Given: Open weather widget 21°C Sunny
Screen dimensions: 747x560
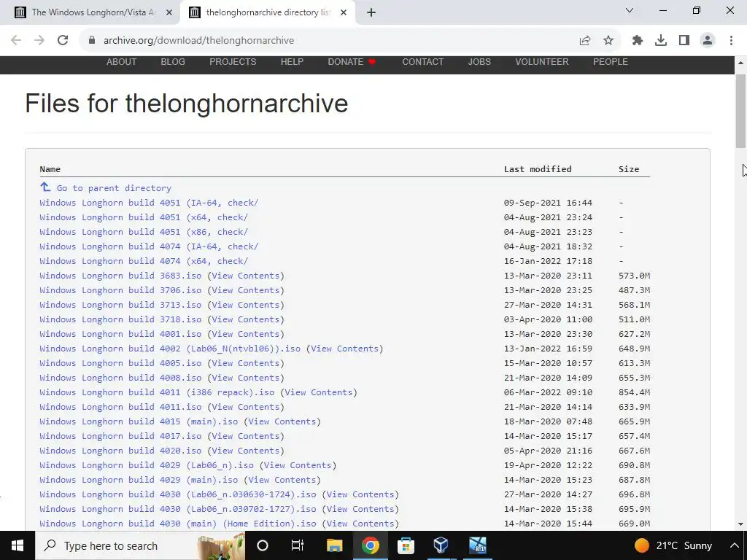Looking at the screenshot, I should 673,545.
